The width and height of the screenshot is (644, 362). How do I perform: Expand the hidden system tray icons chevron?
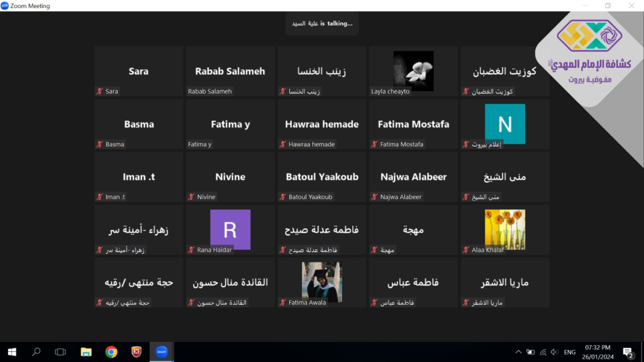[518, 352]
